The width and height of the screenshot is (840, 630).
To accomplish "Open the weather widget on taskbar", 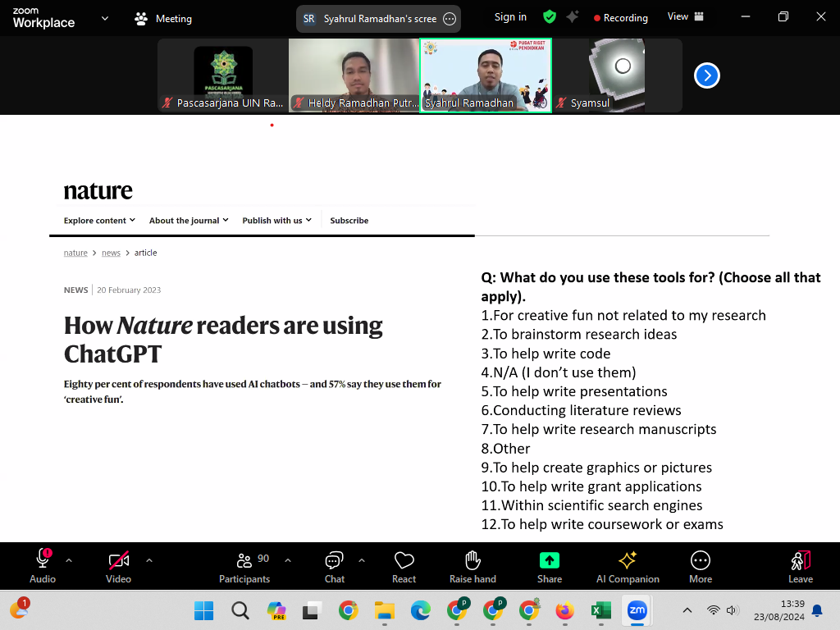I will click(20, 609).
